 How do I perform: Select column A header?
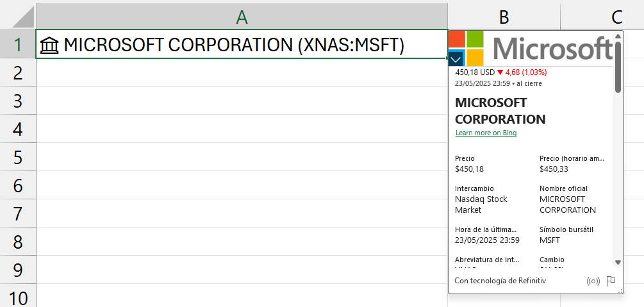pos(242,17)
